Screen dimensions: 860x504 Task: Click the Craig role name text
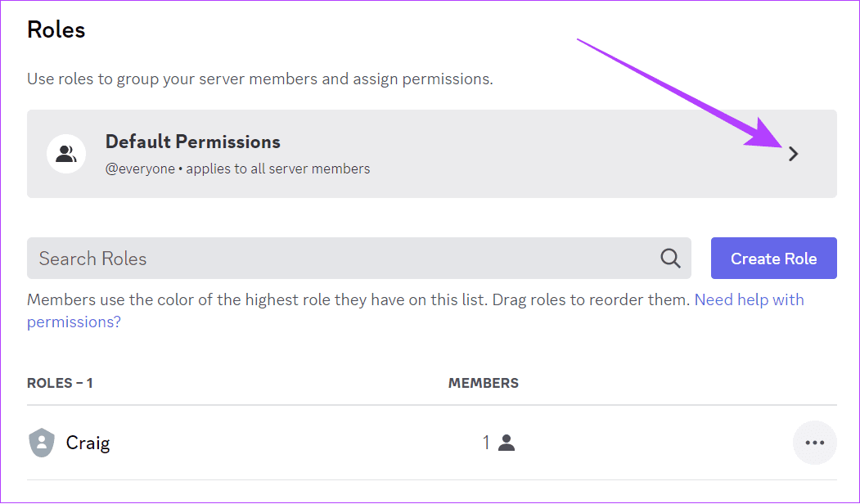(88, 443)
